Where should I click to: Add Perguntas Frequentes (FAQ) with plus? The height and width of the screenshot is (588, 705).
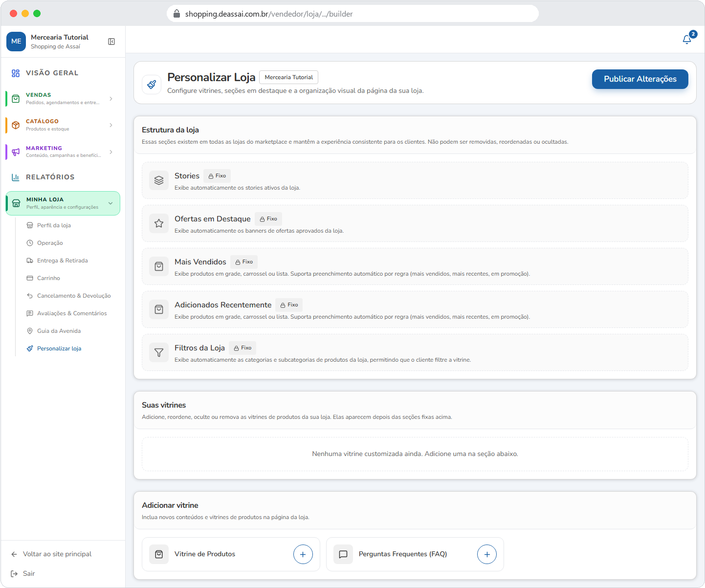point(487,554)
